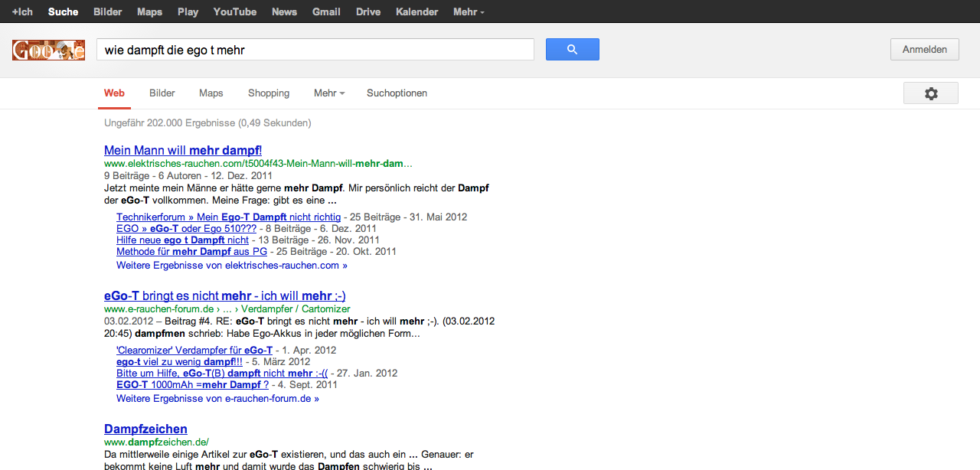Switch to the Bilder search tab

[162, 93]
